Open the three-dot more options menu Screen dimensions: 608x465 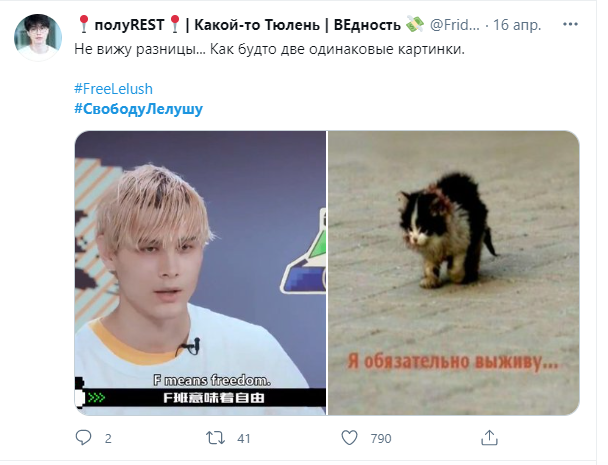(x=570, y=24)
